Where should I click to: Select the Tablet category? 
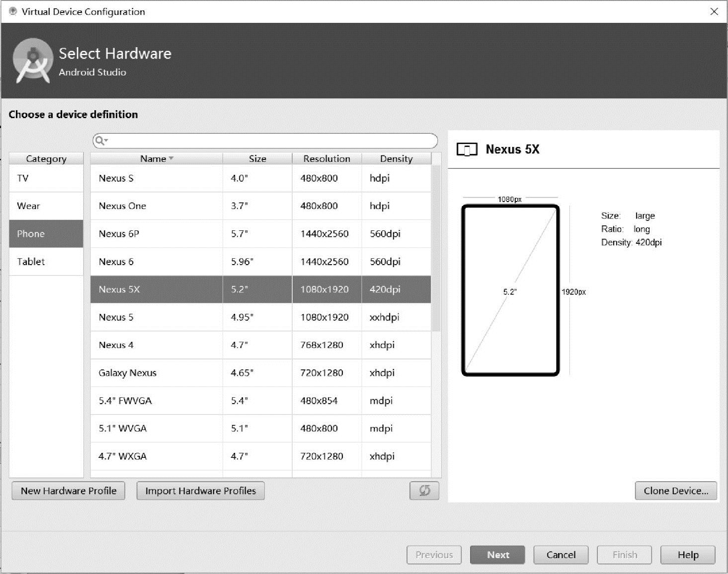pos(46,262)
